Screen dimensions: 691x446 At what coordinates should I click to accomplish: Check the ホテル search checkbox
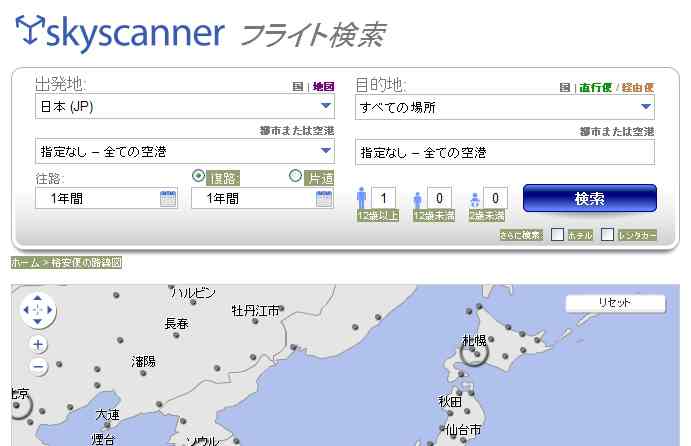pos(557,235)
